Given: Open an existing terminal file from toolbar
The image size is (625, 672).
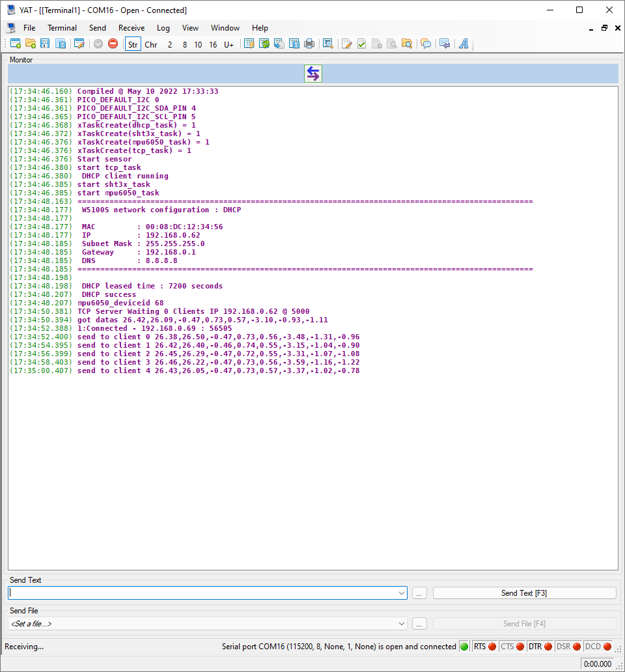Looking at the screenshot, I should 30,44.
